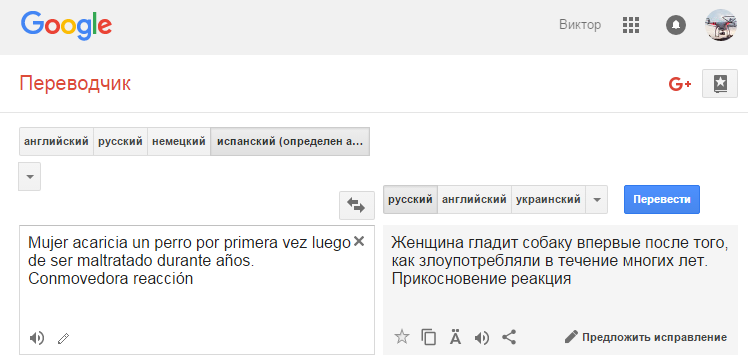Listen to the Spanish source text
Image resolution: width=748 pixels, height=360 pixels.
point(37,338)
